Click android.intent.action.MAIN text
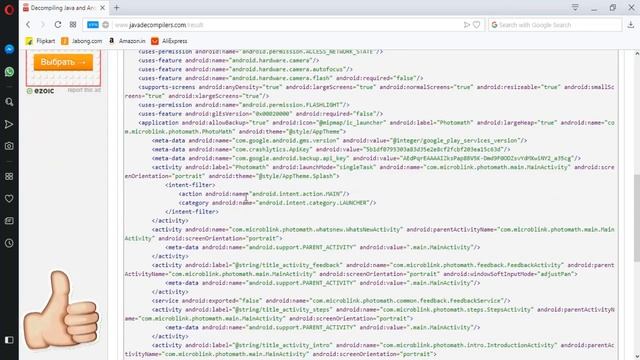The image size is (640, 360). (296, 194)
